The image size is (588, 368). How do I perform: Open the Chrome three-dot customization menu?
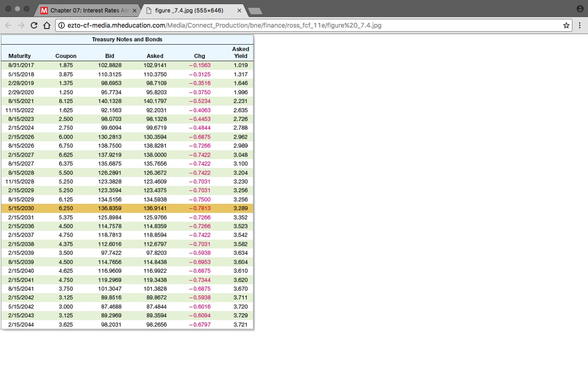pyautogui.click(x=580, y=25)
